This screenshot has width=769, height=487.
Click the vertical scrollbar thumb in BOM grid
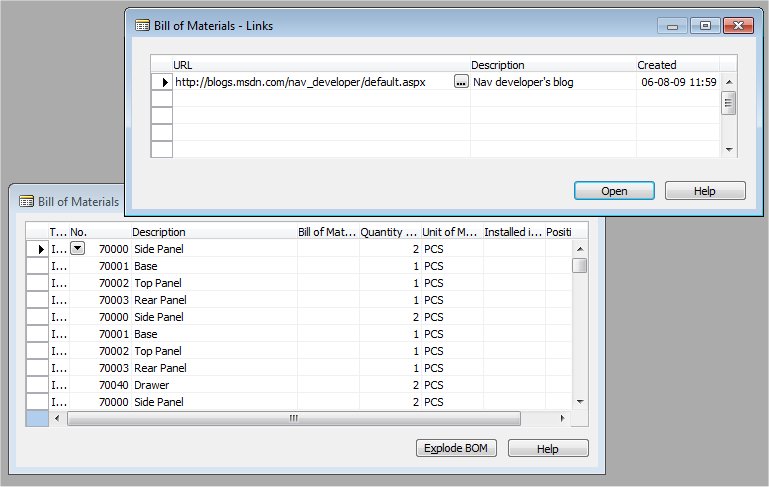(x=579, y=265)
